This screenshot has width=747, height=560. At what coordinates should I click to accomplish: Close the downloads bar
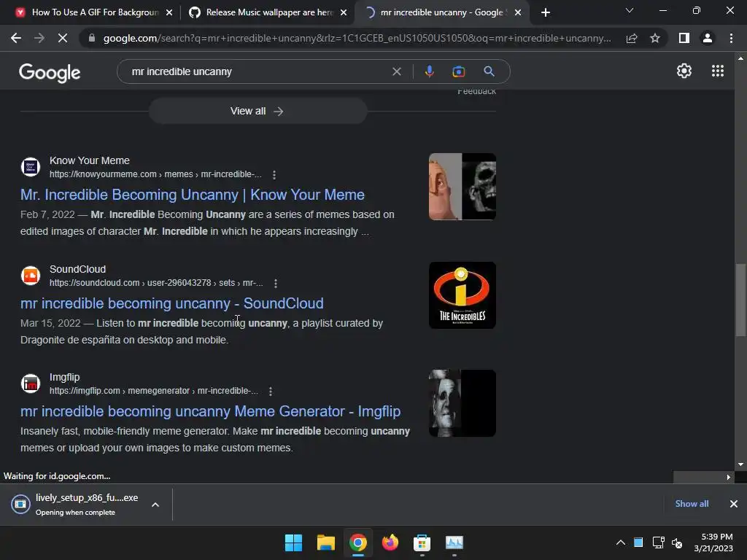point(734,504)
